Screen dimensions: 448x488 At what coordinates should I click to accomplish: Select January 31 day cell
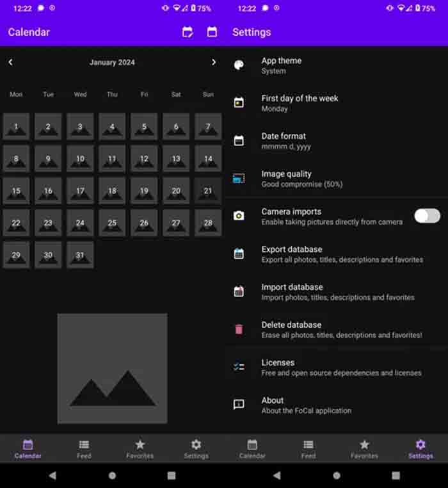point(80,255)
